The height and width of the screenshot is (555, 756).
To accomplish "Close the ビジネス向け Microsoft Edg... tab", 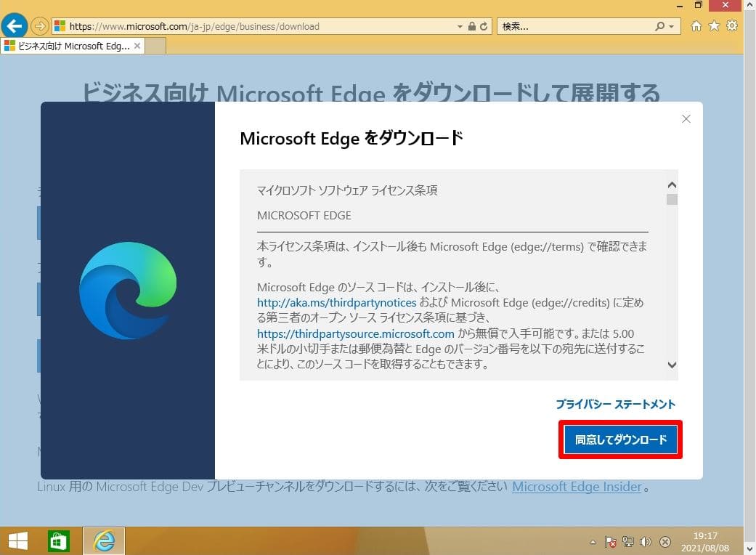I will pos(137,46).
